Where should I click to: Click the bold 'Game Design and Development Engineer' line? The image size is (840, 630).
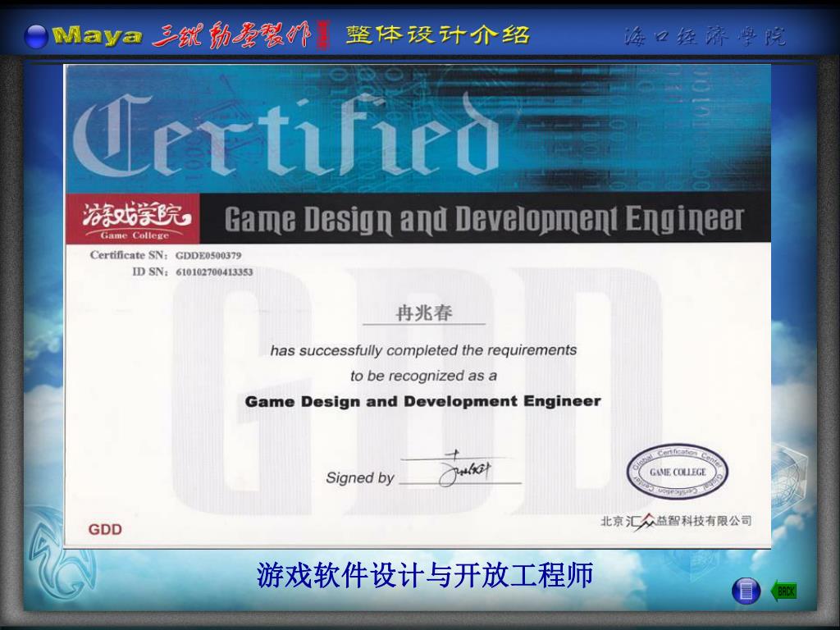point(422,401)
